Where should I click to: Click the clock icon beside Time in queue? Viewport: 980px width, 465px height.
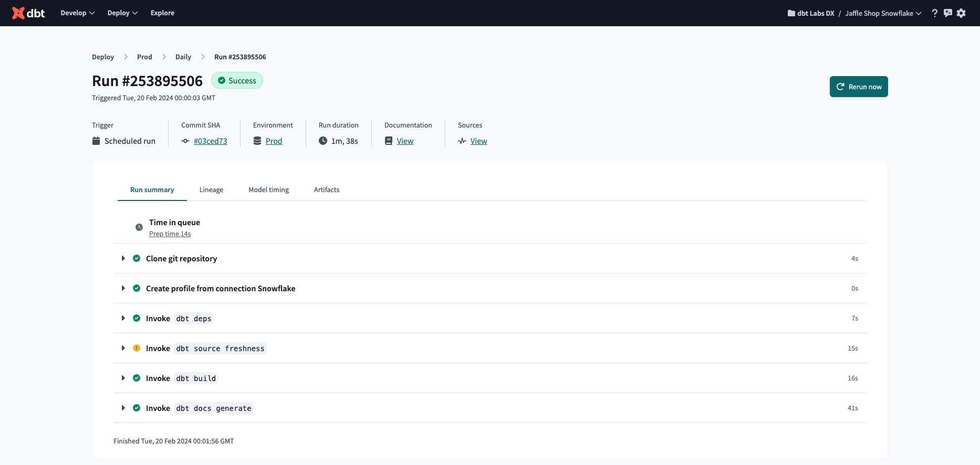(x=139, y=227)
